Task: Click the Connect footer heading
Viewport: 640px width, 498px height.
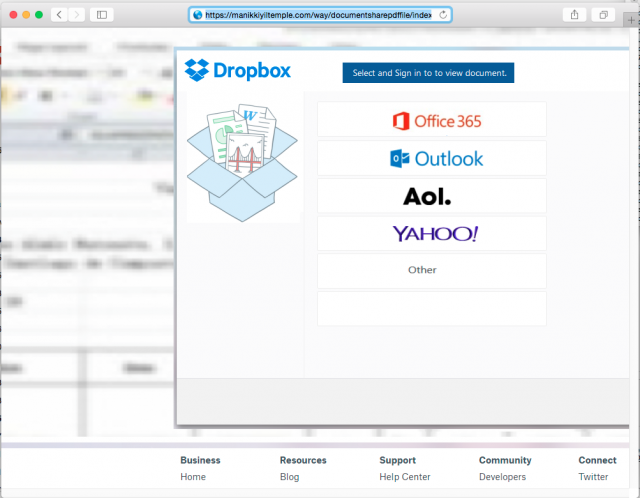Action: tap(597, 460)
